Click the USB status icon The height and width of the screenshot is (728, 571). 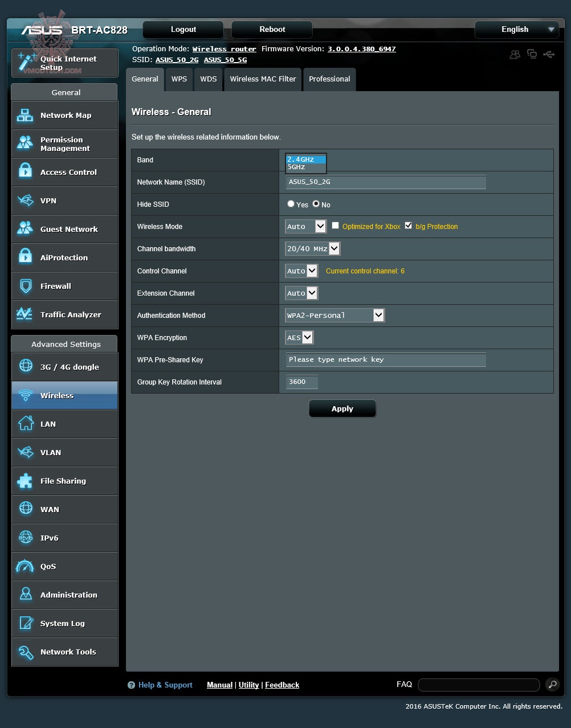549,54
